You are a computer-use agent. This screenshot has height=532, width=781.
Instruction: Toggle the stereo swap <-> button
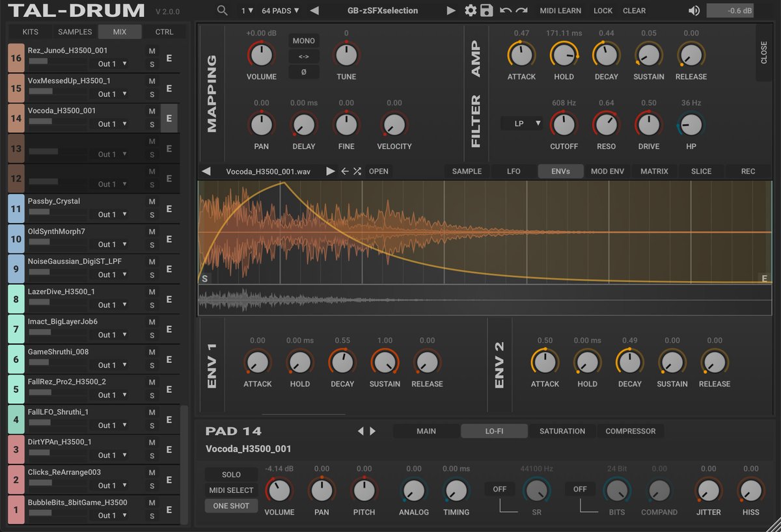(x=304, y=56)
